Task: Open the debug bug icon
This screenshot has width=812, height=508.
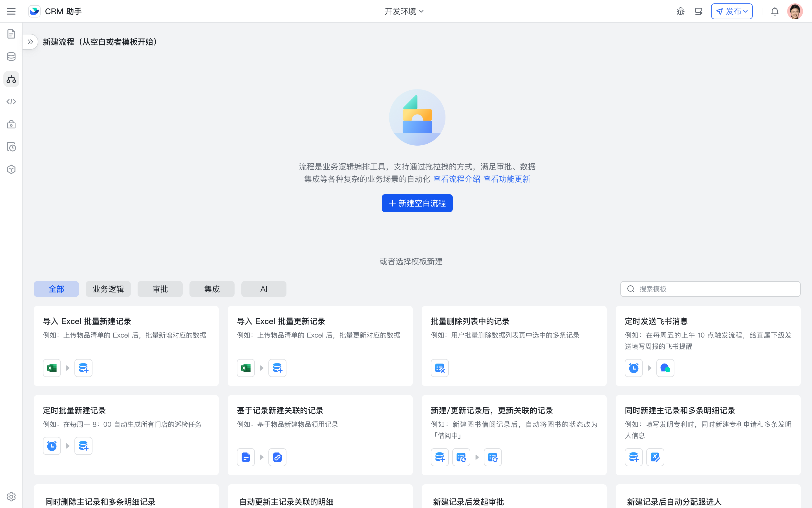Action: [680, 11]
